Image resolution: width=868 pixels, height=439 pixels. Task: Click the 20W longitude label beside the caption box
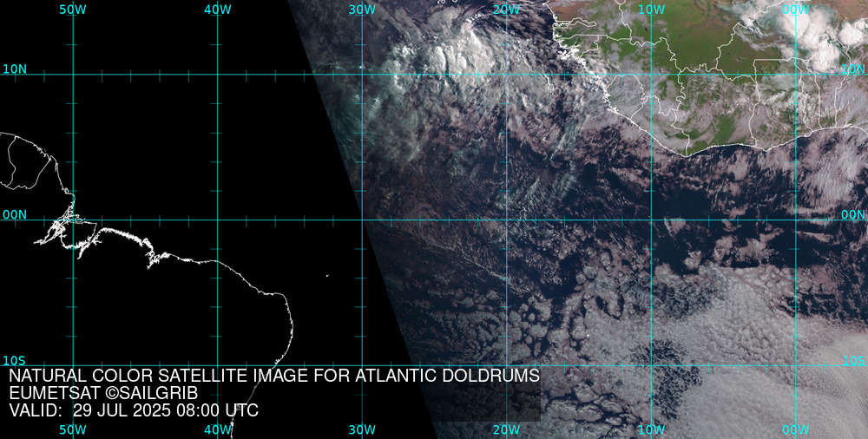pyautogui.click(x=506, y=429)
